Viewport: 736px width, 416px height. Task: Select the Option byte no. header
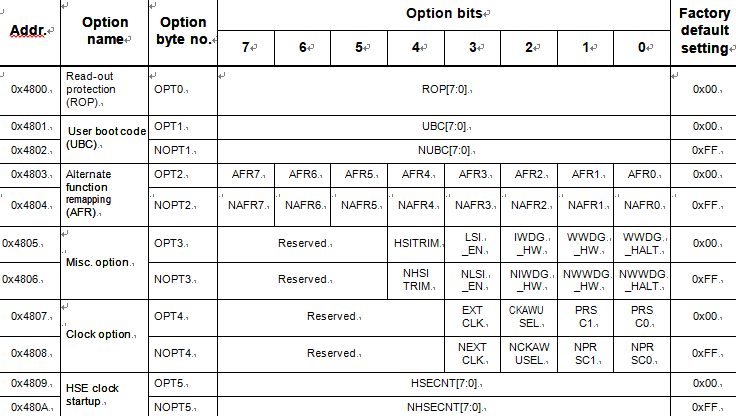(x=183, y=31)
